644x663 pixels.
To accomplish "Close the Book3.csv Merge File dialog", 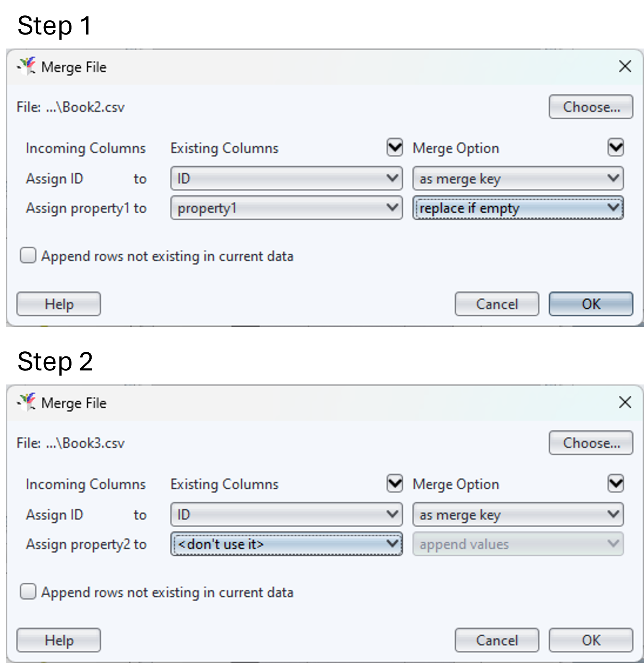I will pyautogui.click(x=625, y=402).
